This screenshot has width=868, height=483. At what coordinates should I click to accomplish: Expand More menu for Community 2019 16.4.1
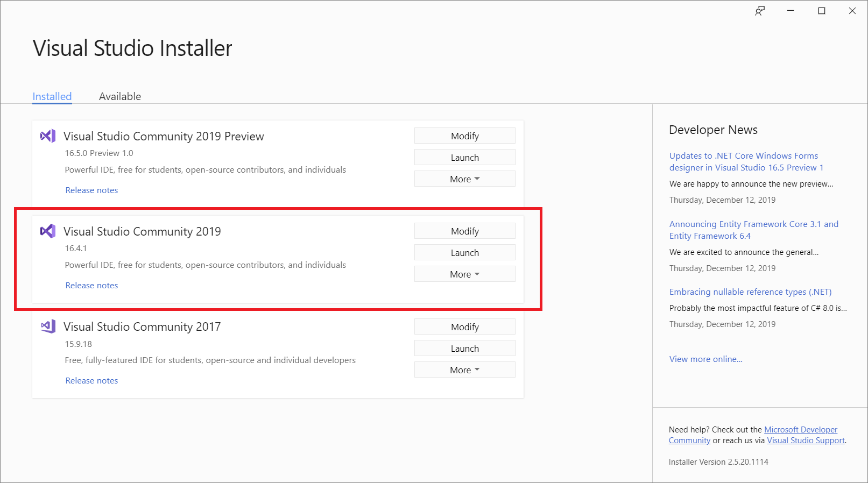tap(465, 274)
